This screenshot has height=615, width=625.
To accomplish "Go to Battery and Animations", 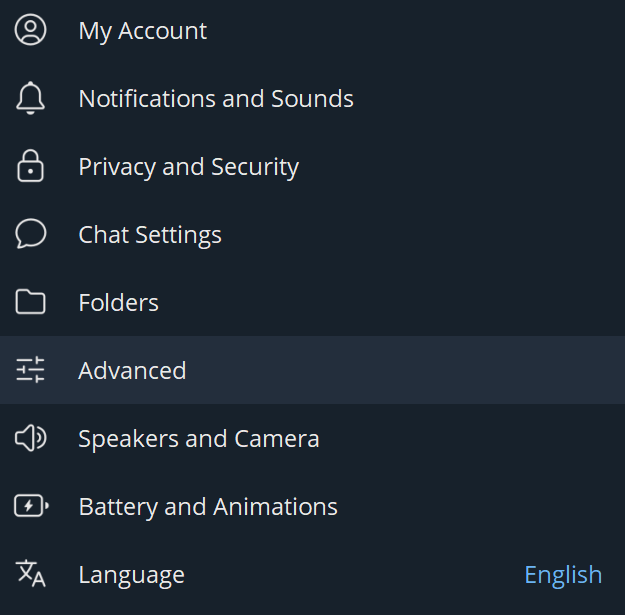I will coord(208,507).
